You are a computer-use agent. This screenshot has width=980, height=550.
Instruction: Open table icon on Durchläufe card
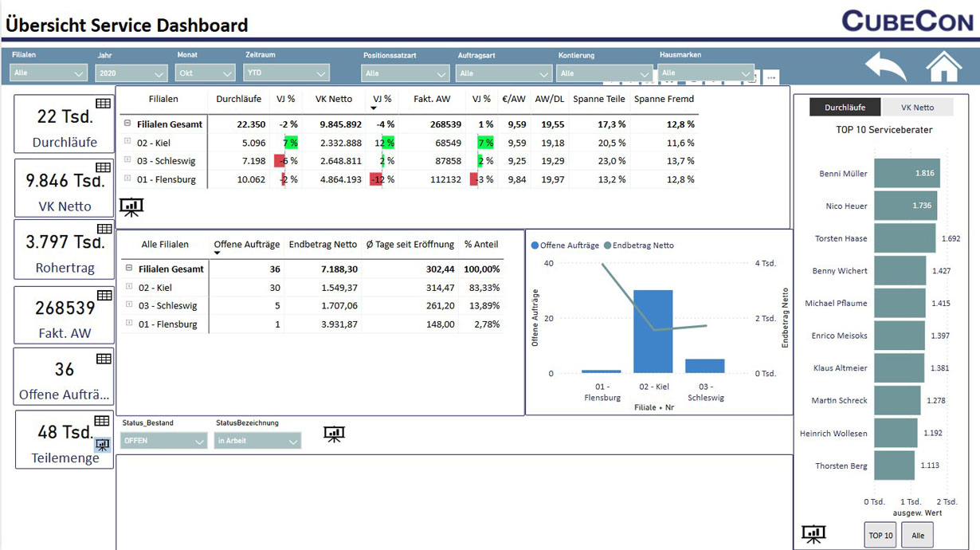click(103, 104)
